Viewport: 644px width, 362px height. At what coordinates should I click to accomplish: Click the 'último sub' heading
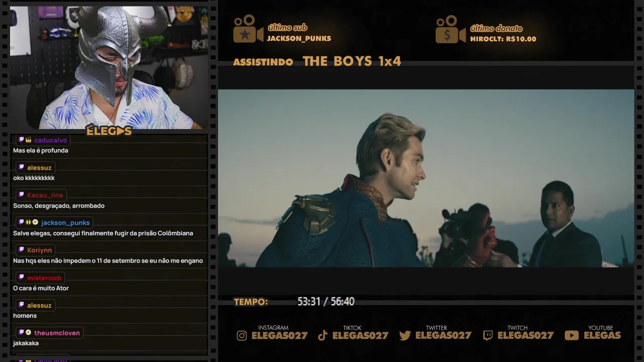pos(287,28)
